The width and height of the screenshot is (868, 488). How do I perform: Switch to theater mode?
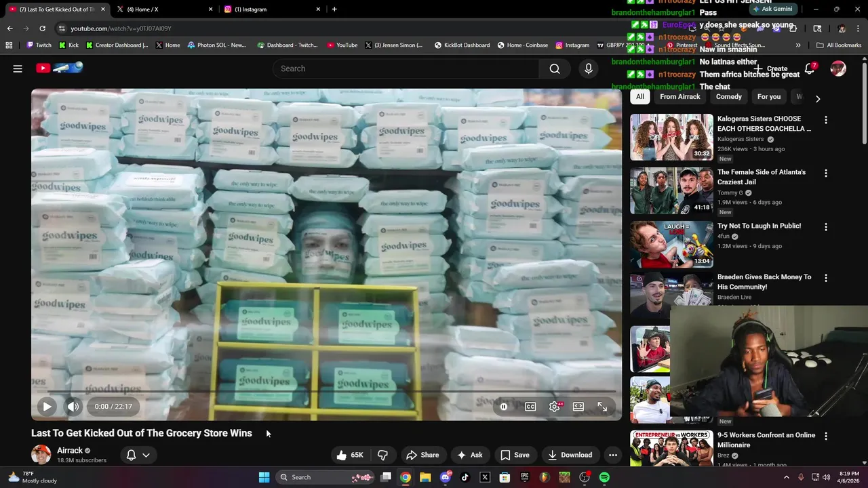578,407
